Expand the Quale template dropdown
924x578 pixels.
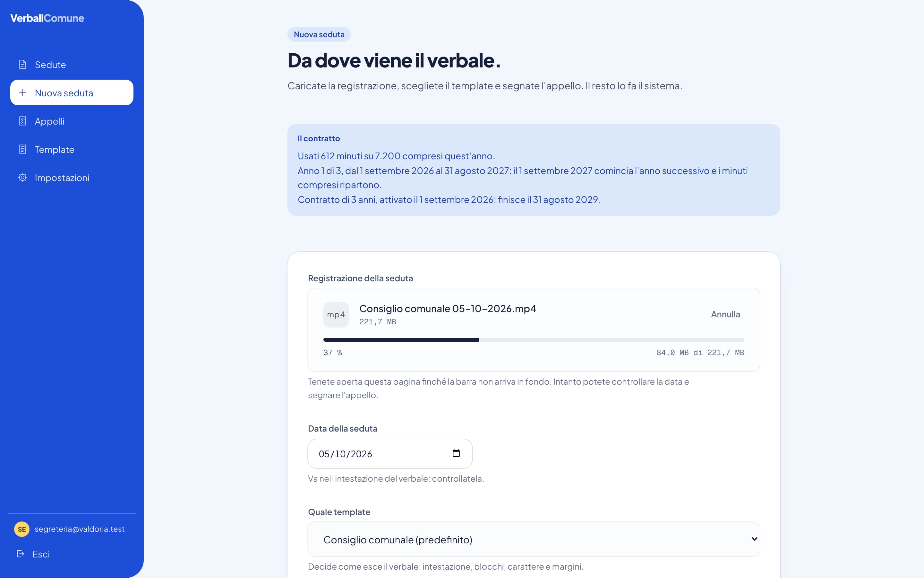point(534,539)
